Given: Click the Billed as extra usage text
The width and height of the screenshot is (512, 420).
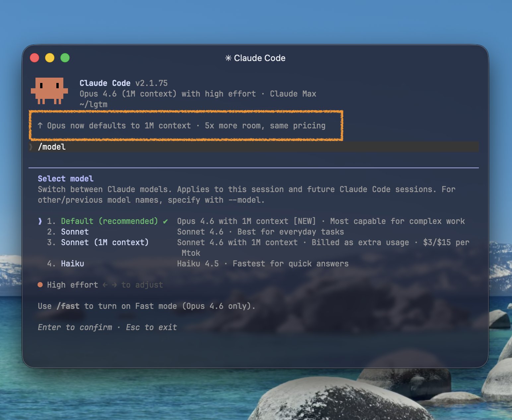Looking at the screenshot, I should point(360,243).
